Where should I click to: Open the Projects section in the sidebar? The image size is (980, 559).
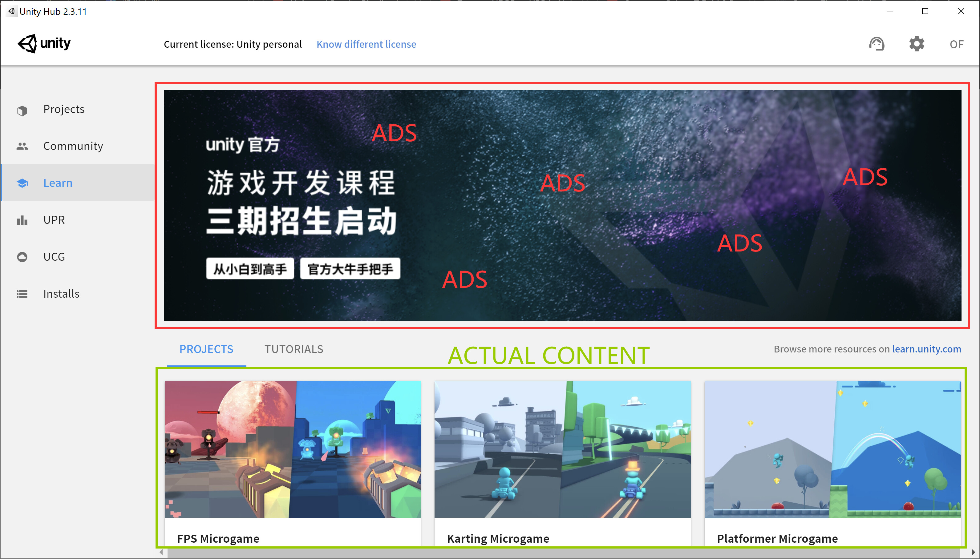click(64, 109)
